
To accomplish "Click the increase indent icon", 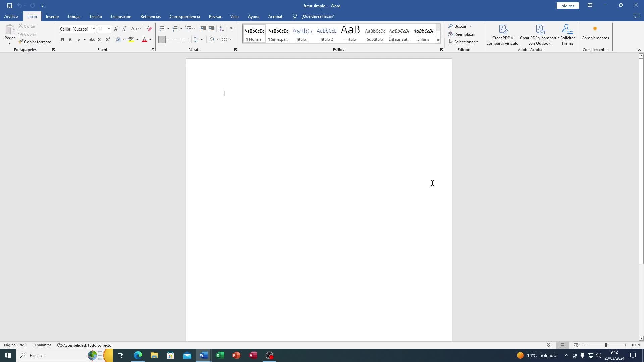I will [x=211, y=29].
